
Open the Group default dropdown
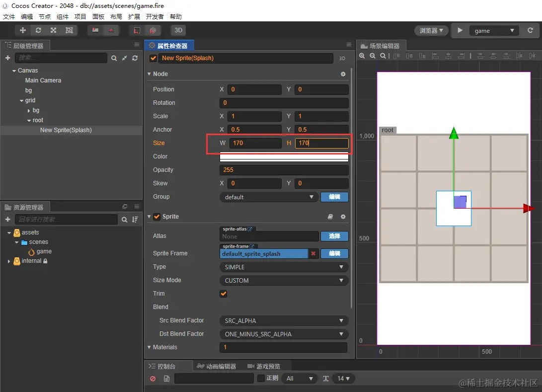click(x=269, y=197)
